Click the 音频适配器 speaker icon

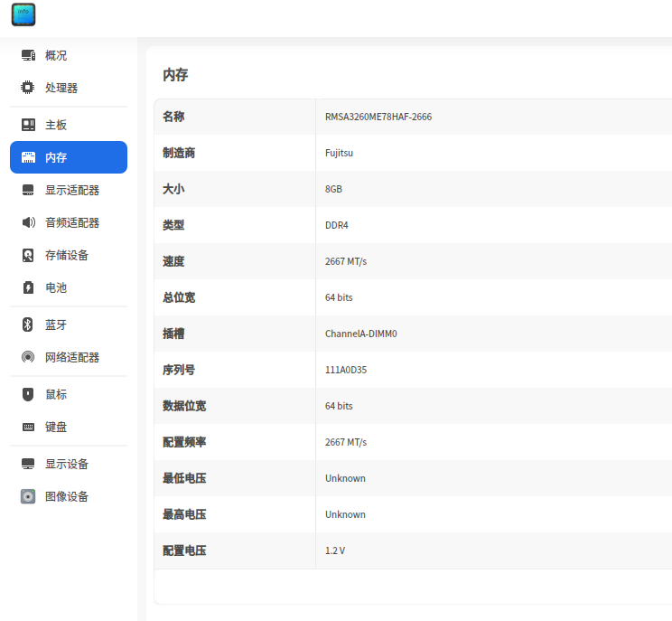[29, 222]
